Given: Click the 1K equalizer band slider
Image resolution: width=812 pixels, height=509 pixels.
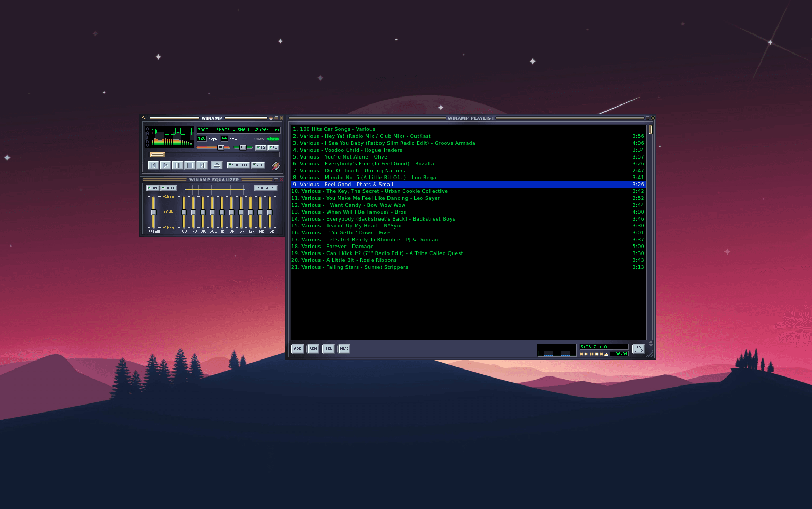Looking at the screenshot, I should tap(222, 212).
